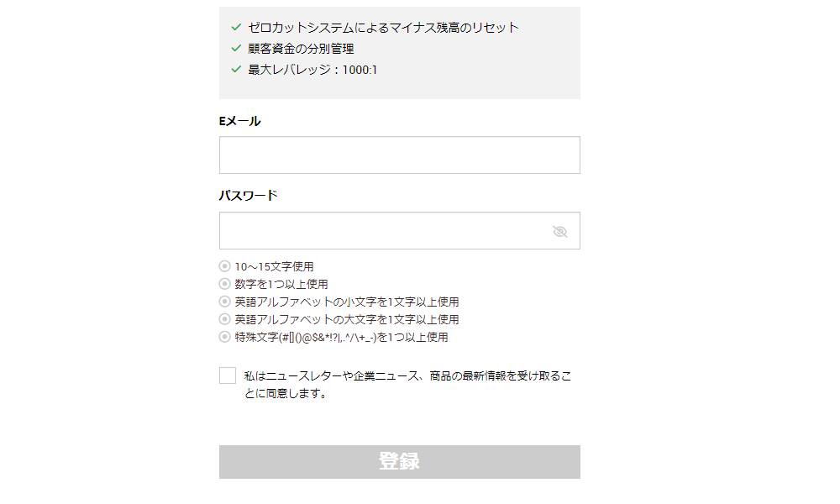This screenshot has width=840, height=504.
Task: Click the indicator for the special characters rule
Action: click(224, 338)
